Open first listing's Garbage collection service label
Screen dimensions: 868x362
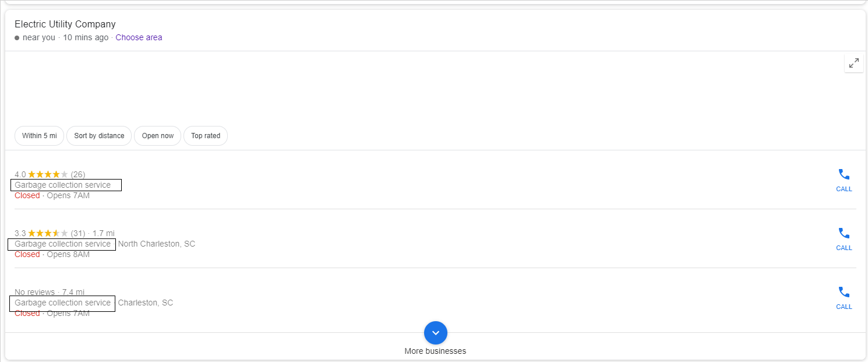(x=63, y=185)
